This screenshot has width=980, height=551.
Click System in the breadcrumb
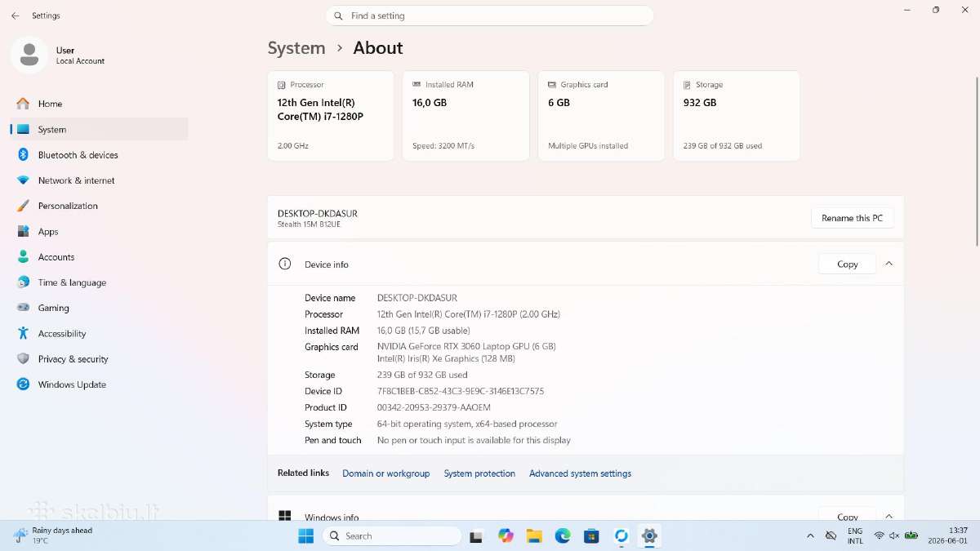click(296, 48)
